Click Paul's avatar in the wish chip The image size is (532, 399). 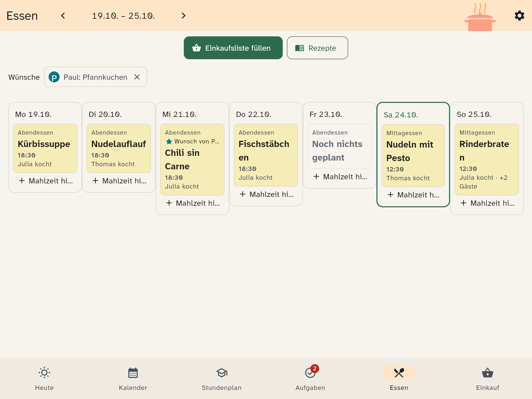click(54, 77)
